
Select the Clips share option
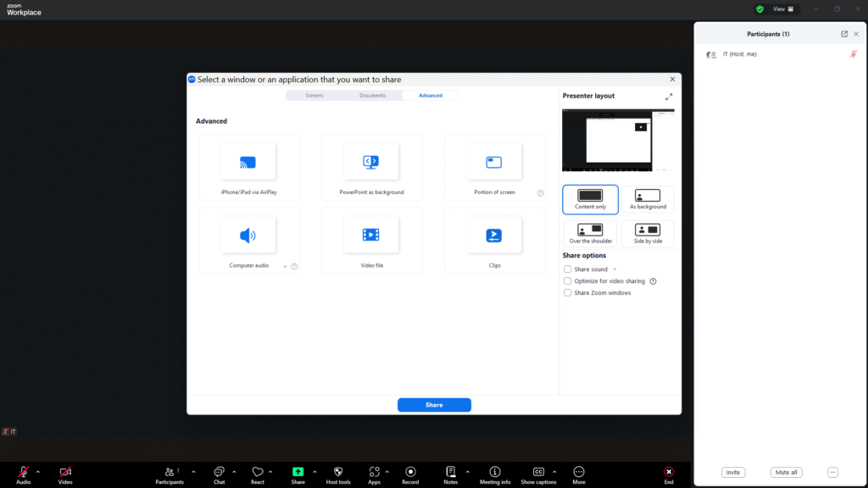pos(494,241)
